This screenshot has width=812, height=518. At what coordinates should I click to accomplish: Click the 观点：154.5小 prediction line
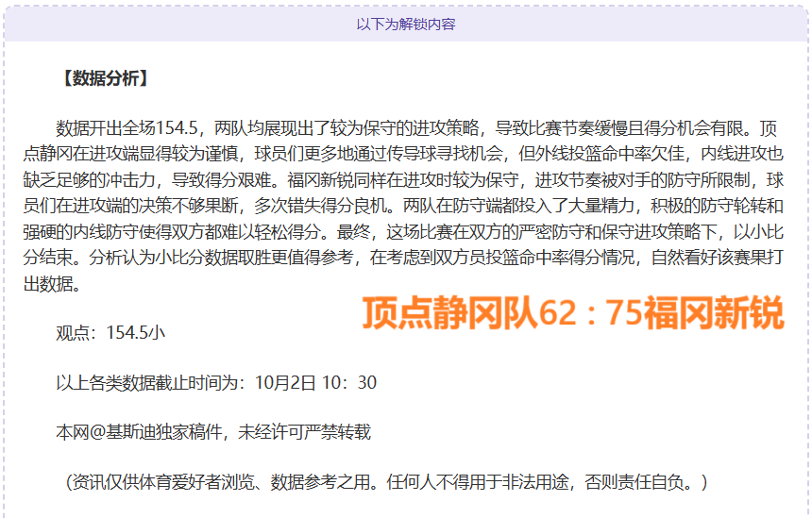coord(111,332)
